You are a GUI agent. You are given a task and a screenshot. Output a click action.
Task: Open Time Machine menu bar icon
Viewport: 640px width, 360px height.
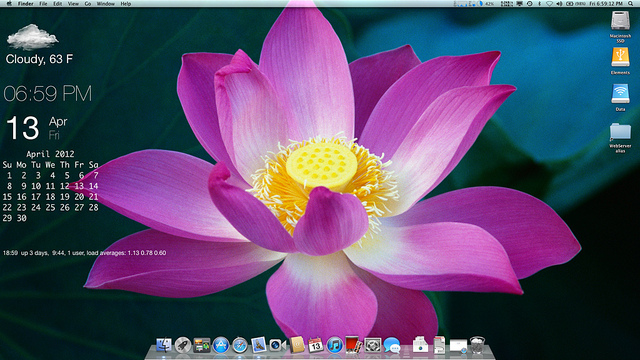pyautogui.click(x=529, y=4)
